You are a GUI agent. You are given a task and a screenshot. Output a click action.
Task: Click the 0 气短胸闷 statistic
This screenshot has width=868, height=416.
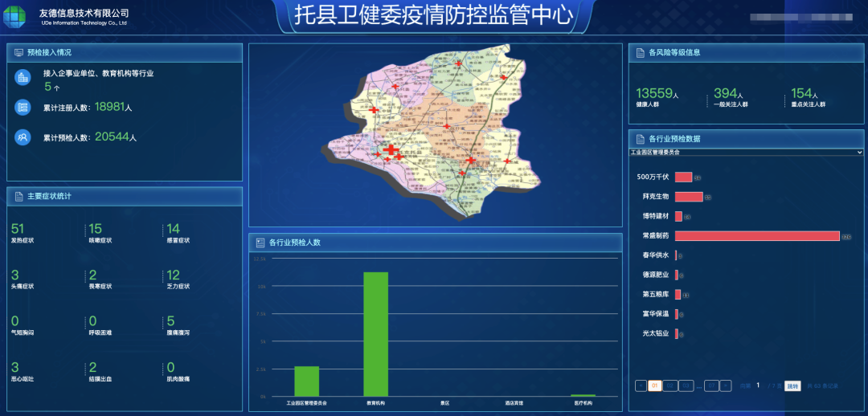tap(23, 326)
